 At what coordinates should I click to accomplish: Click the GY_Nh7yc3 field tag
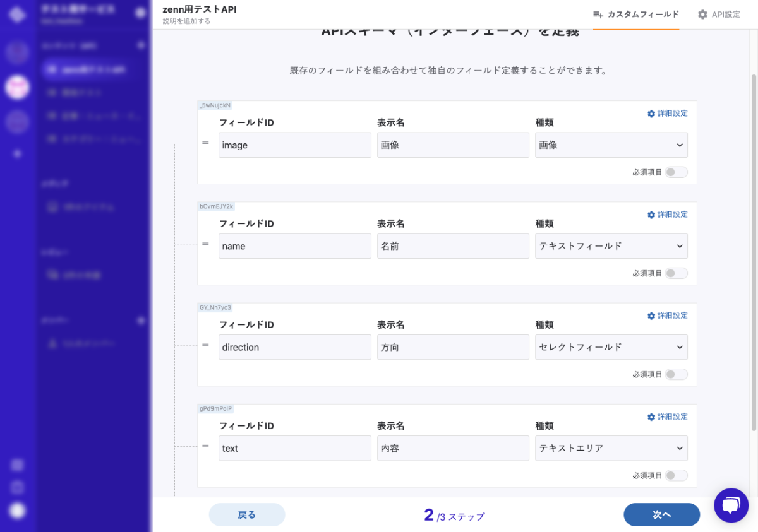pyautogui.click(x=215, y=307)
